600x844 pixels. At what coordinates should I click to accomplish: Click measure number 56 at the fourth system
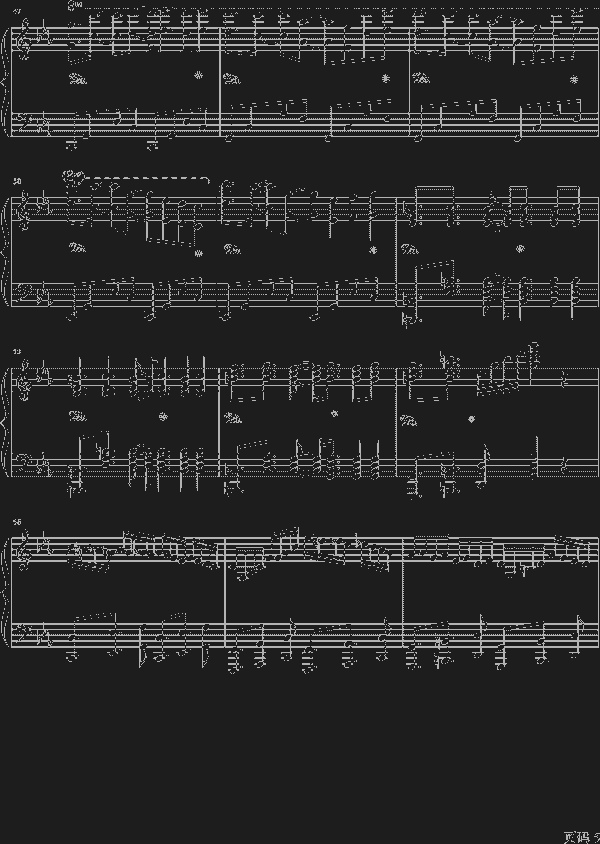point(16,523)
